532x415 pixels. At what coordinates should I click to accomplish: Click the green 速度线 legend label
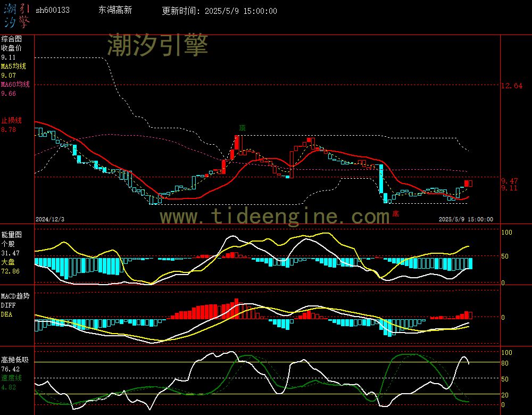click(11, 378)
